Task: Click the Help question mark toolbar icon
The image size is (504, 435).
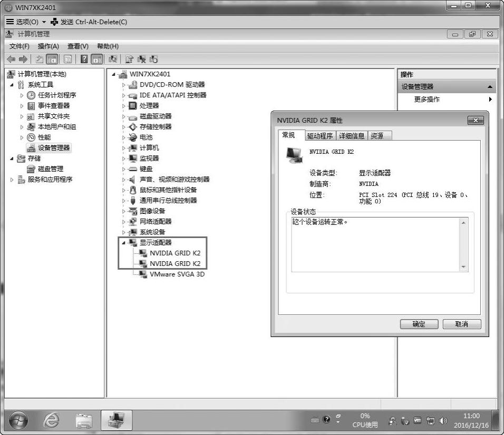Action: point(84,59)
